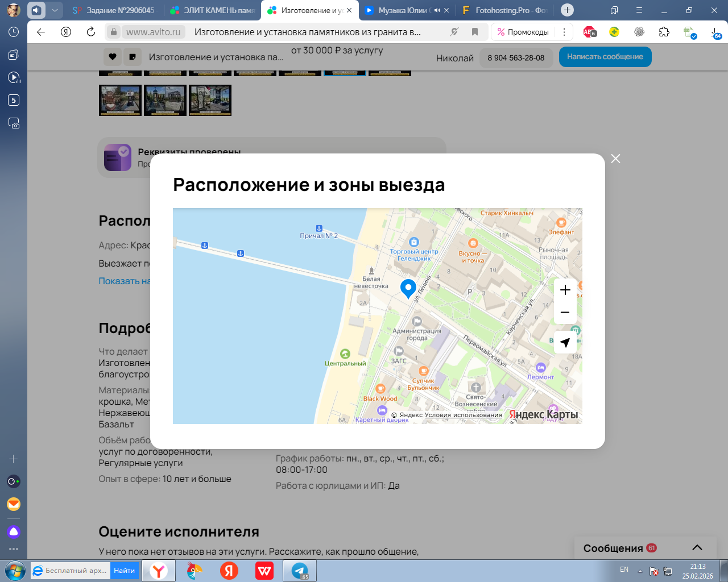The height and width of the screenshot is (582, 728).
Task: Add the listing to favorites with heart
Action: tap(113, 57)
